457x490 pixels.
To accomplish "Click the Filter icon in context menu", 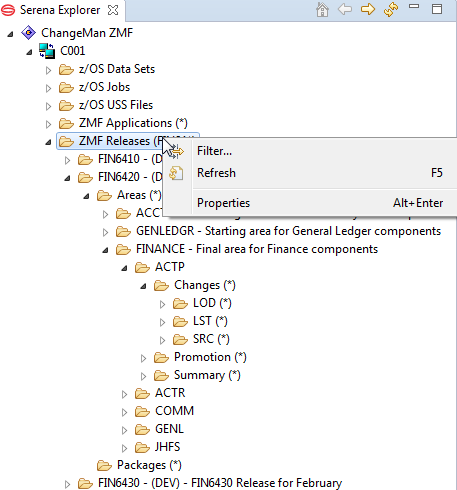I will tap(176, 151).
